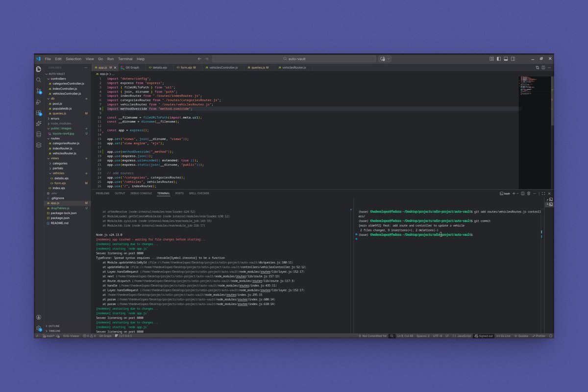
Task: Open toyota-rav4.jpg in the explorer
Action: click(x=63, y=133)
